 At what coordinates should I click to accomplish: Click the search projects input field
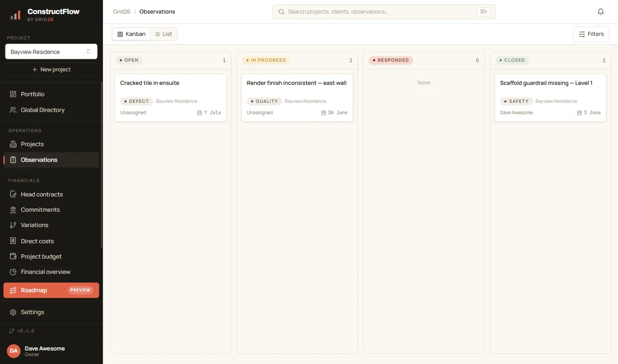click(x=384, y=12)
